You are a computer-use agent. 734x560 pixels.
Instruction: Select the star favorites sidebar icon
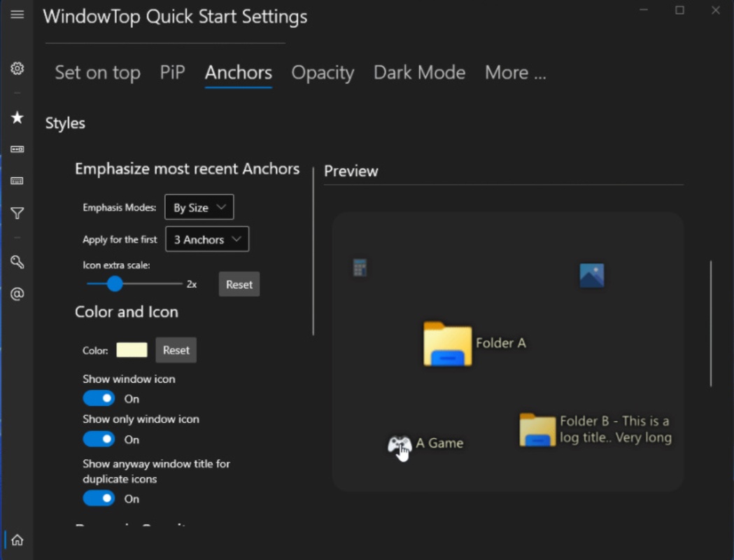17,117
